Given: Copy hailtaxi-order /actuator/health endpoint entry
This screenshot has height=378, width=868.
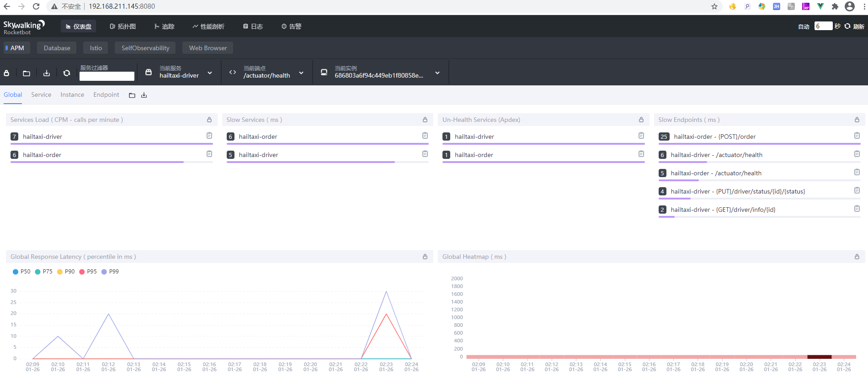Looking at the screenshot, I should pos(857,172).
